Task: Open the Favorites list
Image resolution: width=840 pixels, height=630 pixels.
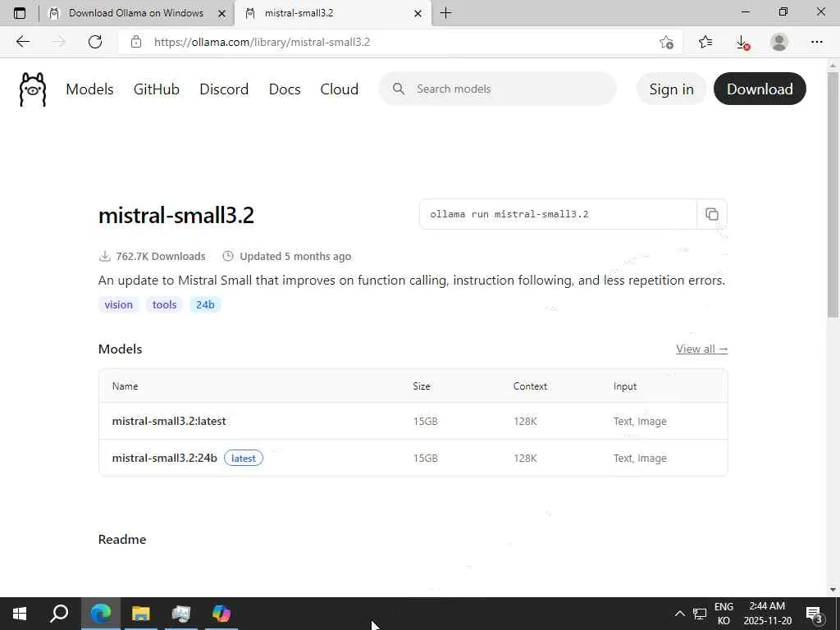Action: tap(705, 42)
